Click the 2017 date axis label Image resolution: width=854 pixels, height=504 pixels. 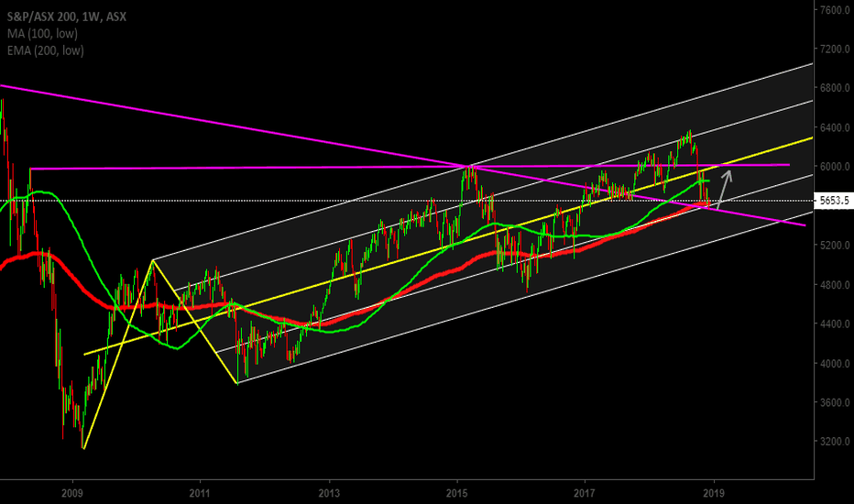pos(585,494)
